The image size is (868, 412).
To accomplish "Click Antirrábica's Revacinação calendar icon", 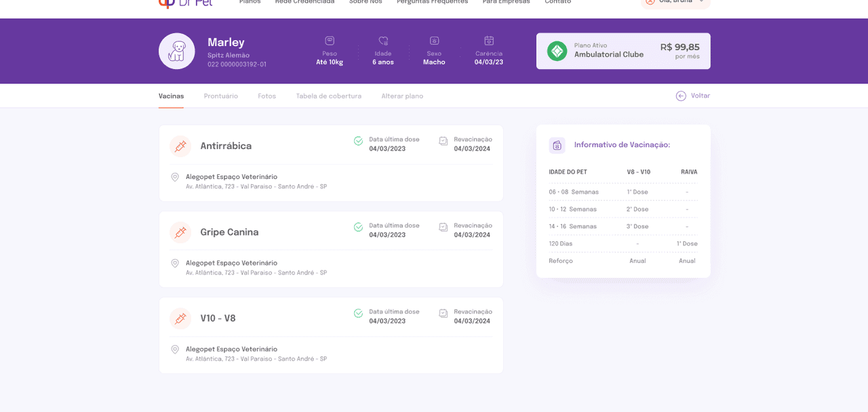I will (443, 141).
